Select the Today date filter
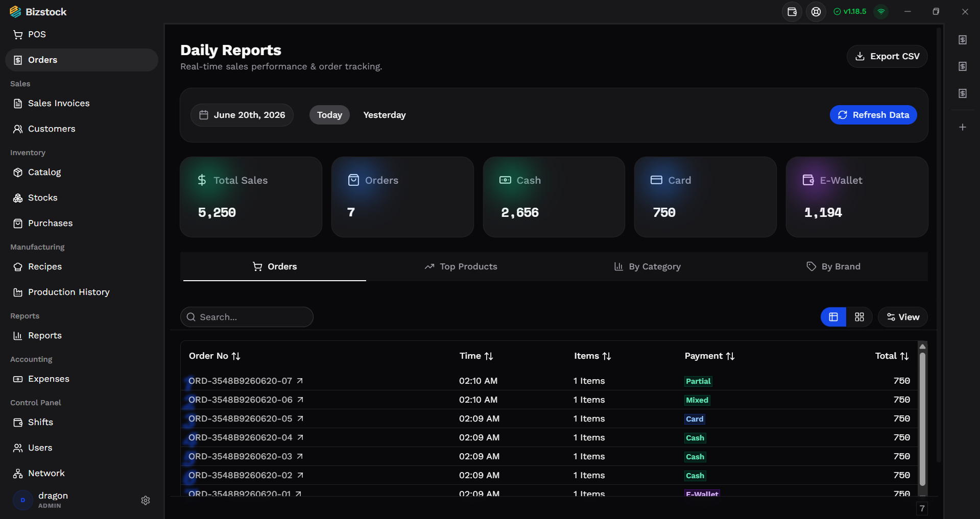The image size is (980, 519). (329, 115)
